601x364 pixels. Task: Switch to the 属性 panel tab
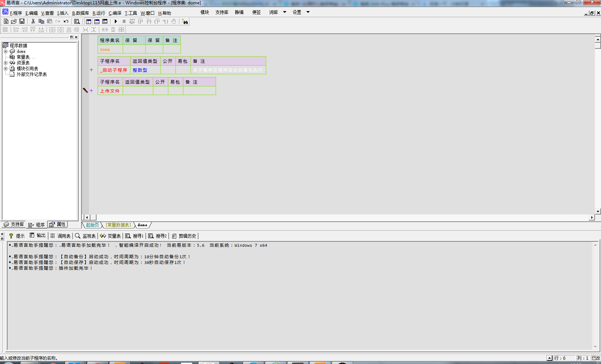click(58, 224)
